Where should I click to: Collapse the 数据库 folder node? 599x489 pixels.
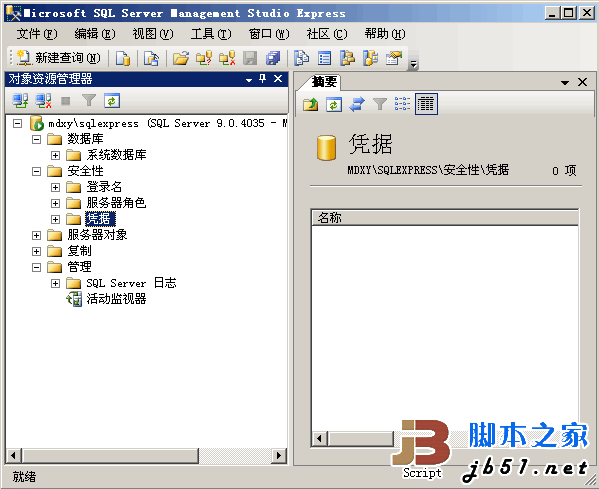[x=36, y=139]
